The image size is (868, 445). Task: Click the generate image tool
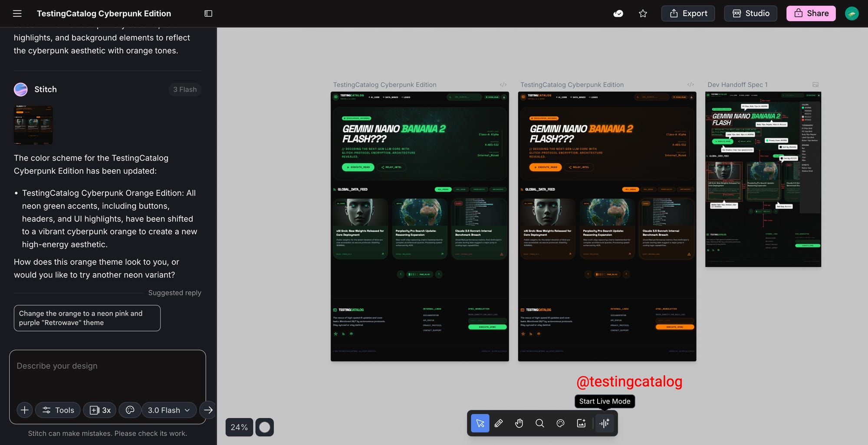click(581, 423)
